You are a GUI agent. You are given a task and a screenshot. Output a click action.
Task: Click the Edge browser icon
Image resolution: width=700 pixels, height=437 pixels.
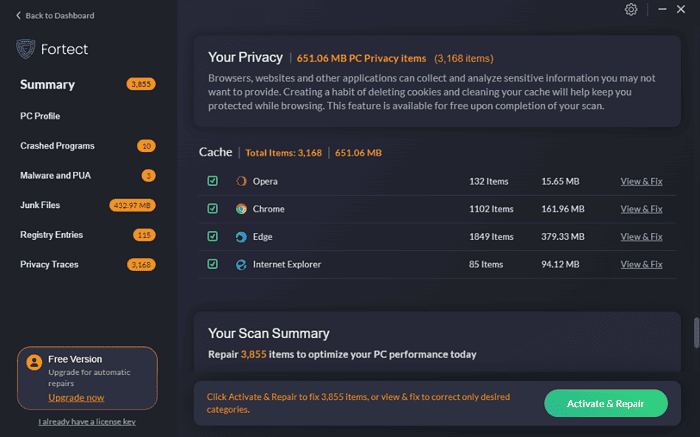(241, 237)
